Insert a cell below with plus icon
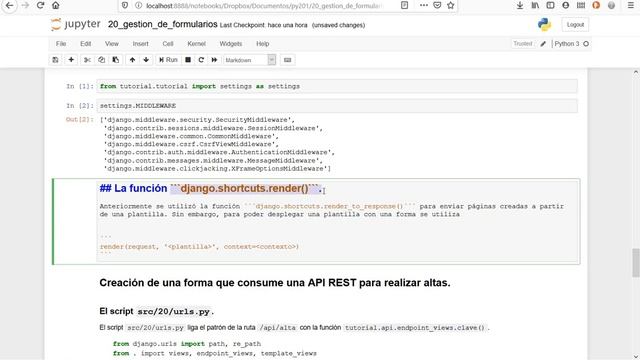 tap(71, 60)
